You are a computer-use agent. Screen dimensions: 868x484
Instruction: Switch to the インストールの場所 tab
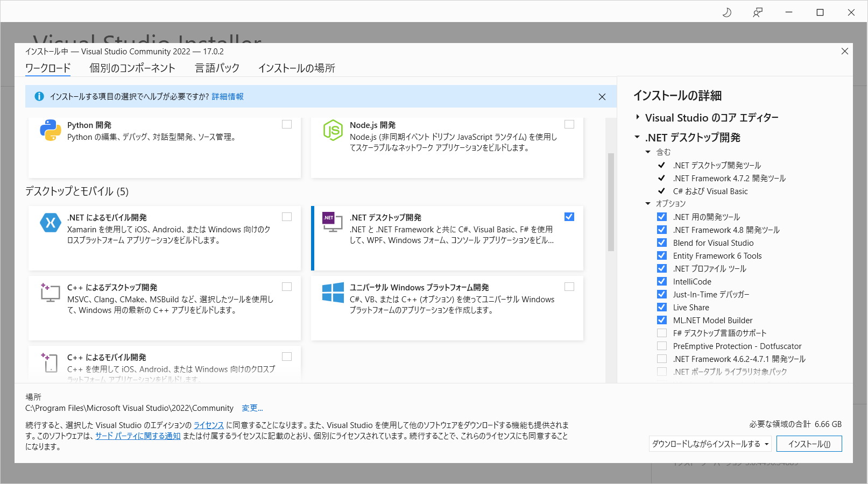[297, 68]
